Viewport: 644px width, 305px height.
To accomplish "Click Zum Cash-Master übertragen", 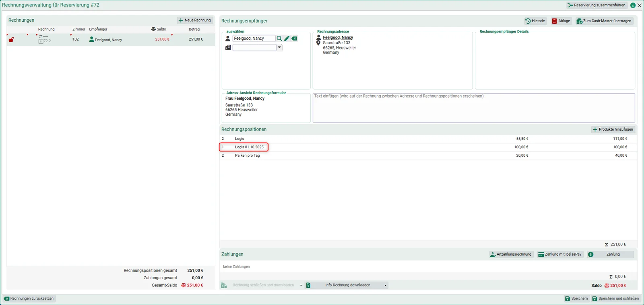I will point(604,21).
